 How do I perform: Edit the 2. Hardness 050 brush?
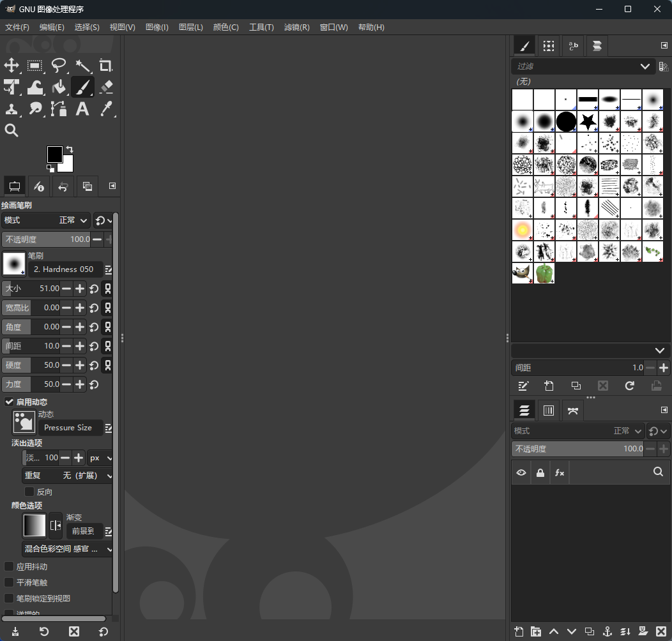tap(108, 269)
